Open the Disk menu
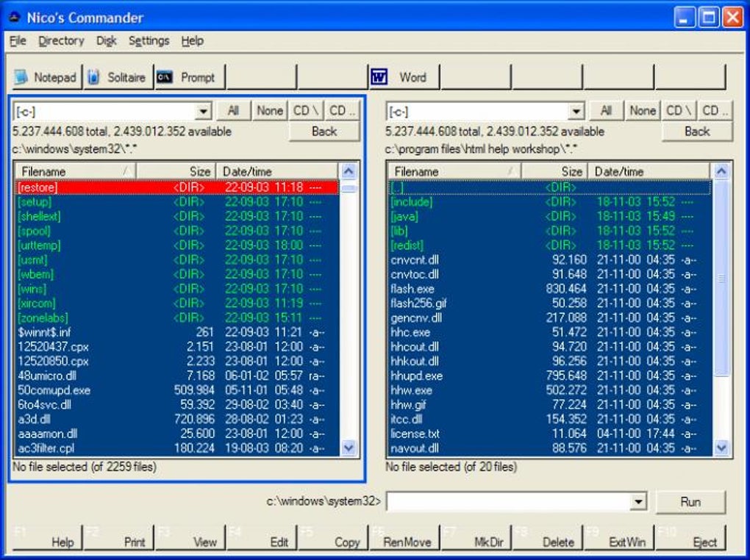The height and width of the screenshot is (560, 750). (106, 41)
